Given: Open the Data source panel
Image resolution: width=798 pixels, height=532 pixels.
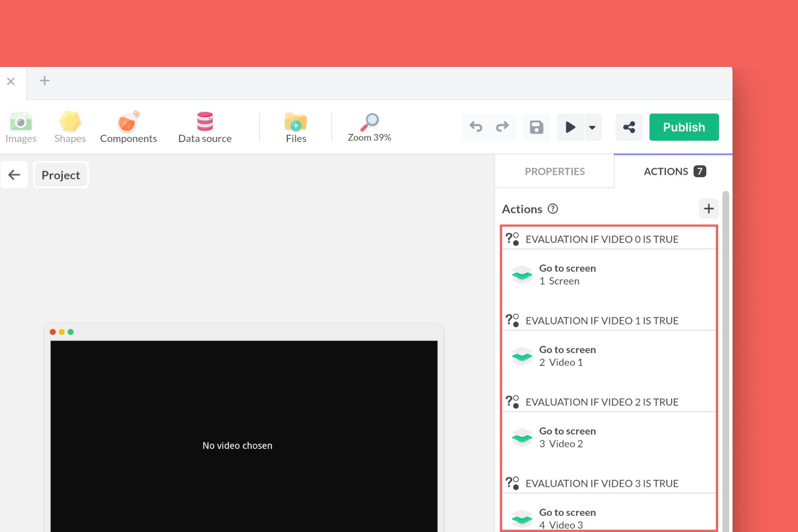Looking at the screenshot, I should point(204,127).
